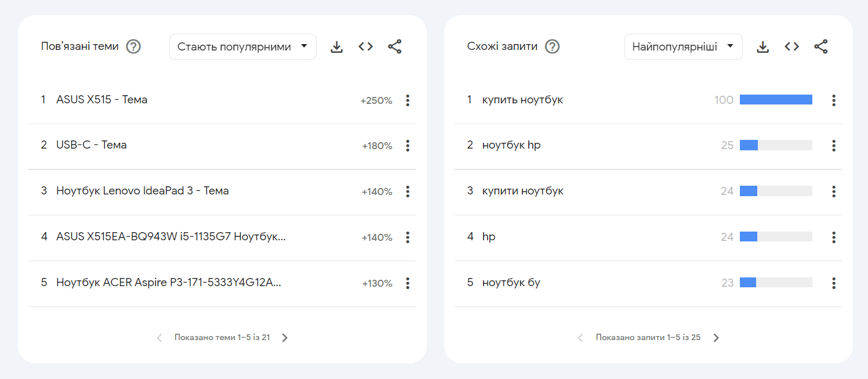Screen dimensions: 868x379
Task: Click the bar for ноутбук бу (23)
Action: 776,283
